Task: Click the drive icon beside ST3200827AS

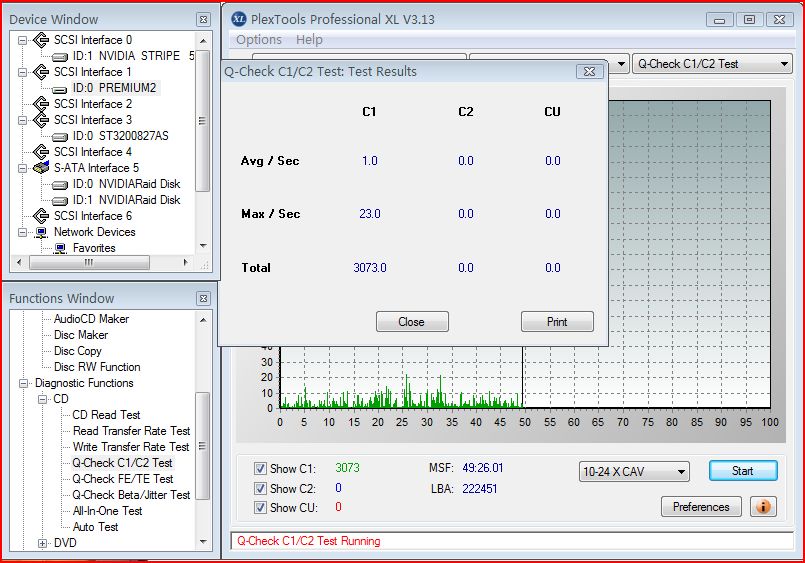Action: pos(60,137)
